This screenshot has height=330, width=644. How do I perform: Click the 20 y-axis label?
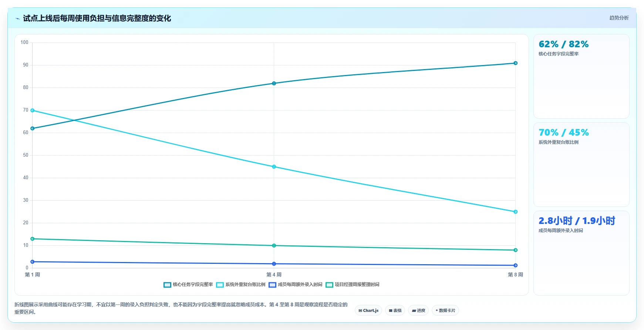coord(26,223)
